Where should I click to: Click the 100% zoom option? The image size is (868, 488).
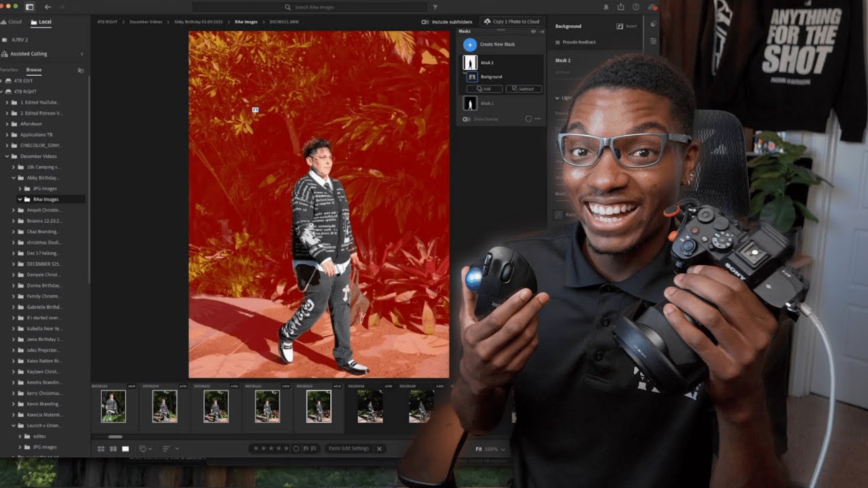click(490, 449)
